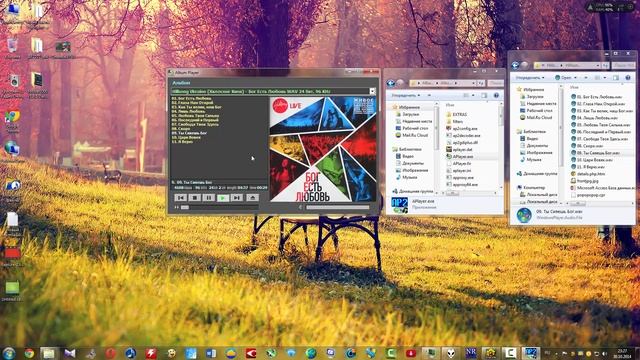Open Google Chrome from the taskbar
This screenshot has height=360, width=640.
(x=29, y=353)
